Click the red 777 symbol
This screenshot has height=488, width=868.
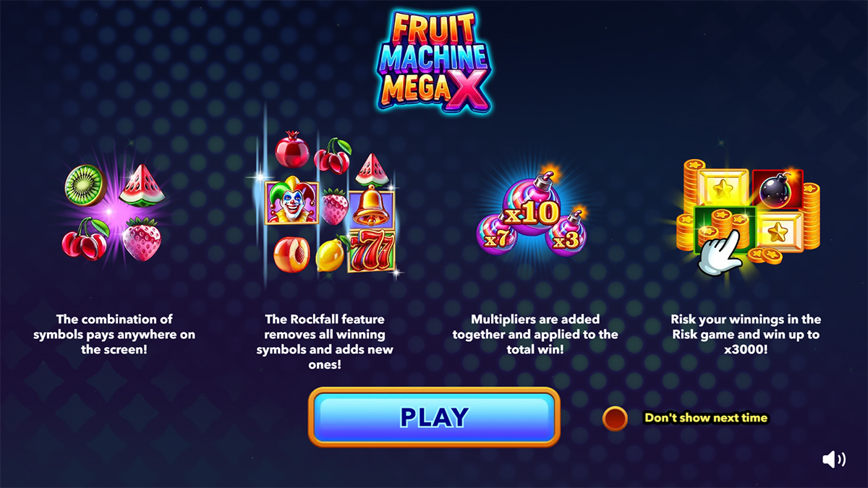tap(371, 250)
